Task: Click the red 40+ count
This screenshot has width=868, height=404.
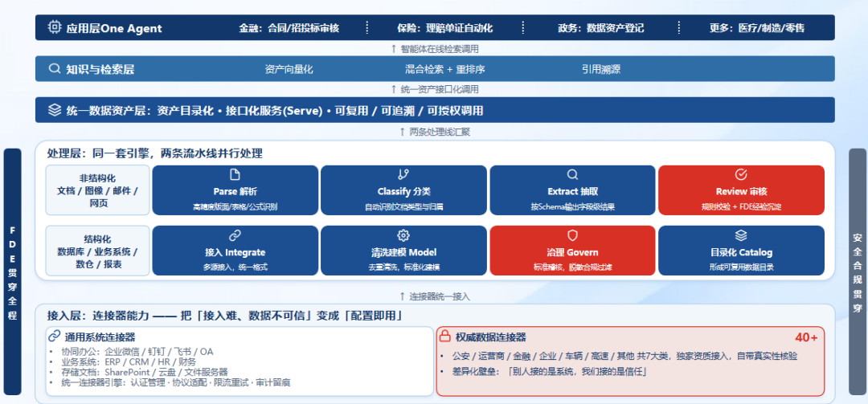Action: [x=806, y=337]
